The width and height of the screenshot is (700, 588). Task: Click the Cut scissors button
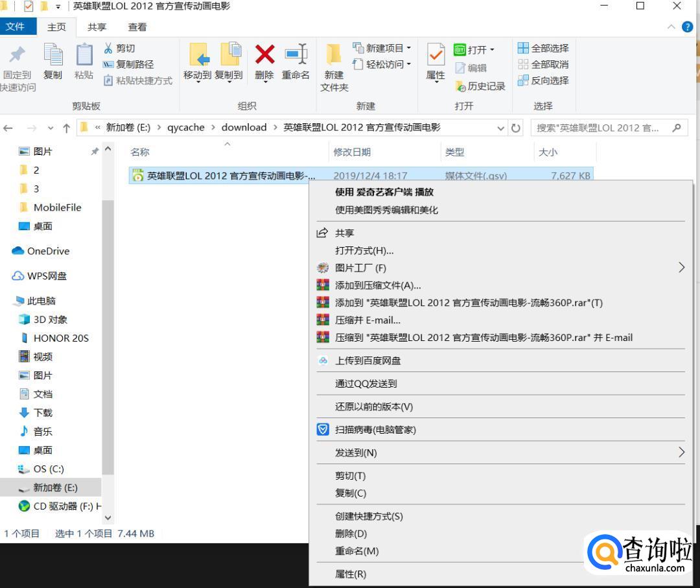[x=119, y=48]
